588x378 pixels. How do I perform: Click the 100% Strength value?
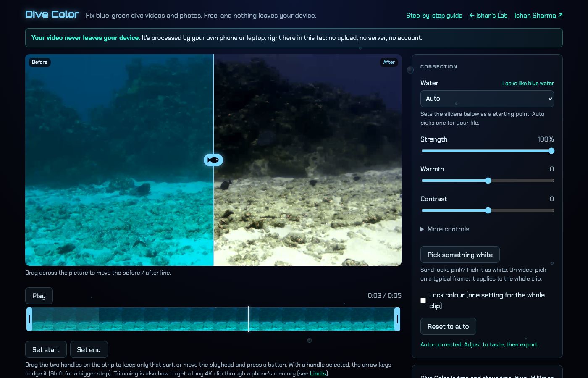point(546,139)
